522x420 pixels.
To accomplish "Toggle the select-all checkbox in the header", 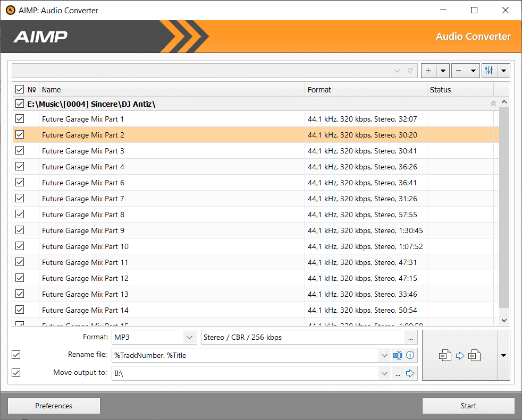I will click(x=20, y=89).
